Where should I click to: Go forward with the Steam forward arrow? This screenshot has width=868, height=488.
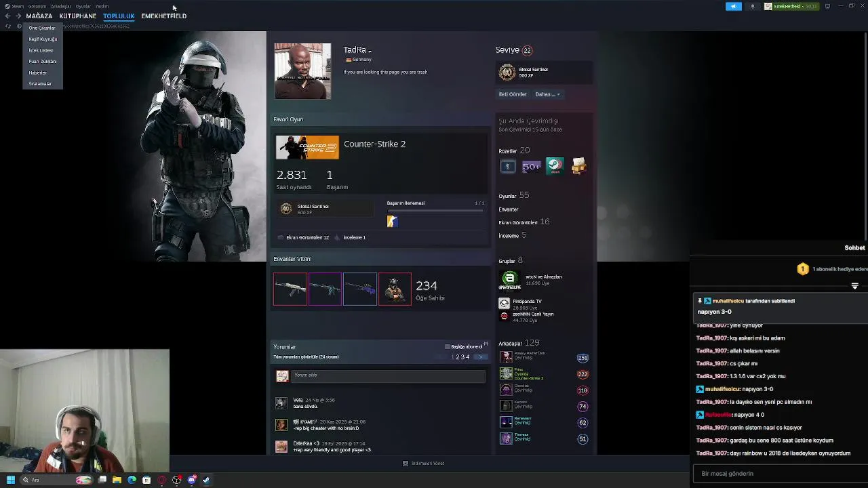(x=18, y=16)
